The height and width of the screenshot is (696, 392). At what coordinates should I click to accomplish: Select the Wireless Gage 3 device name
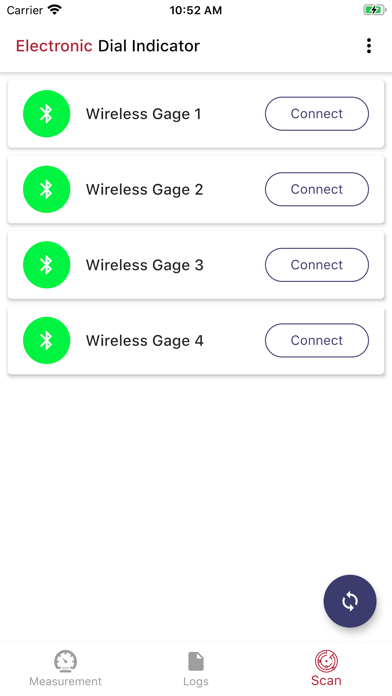coord(145,265)
